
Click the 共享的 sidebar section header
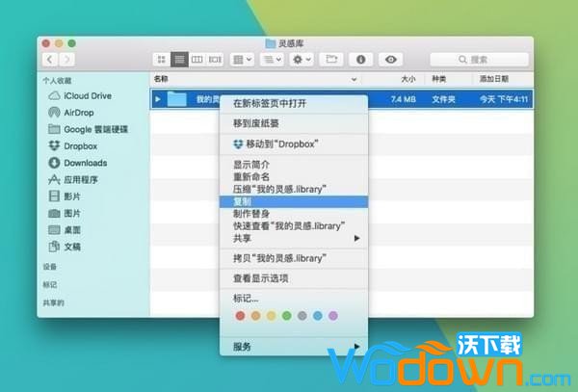53,302
